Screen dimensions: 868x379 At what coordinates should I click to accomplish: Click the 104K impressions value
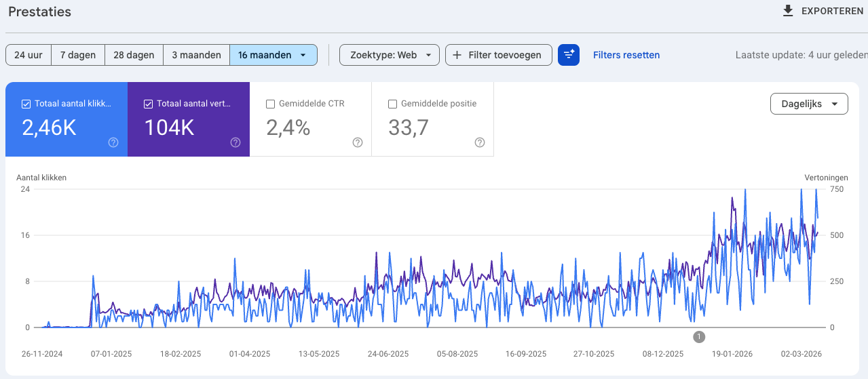pyautogui.click(x=170, y=127)
